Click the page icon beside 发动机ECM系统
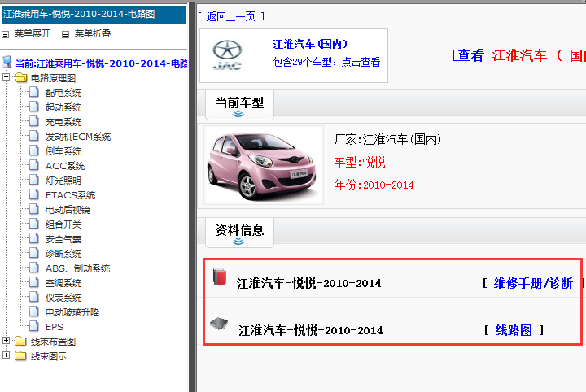586x392 pixels. point(34,136)
